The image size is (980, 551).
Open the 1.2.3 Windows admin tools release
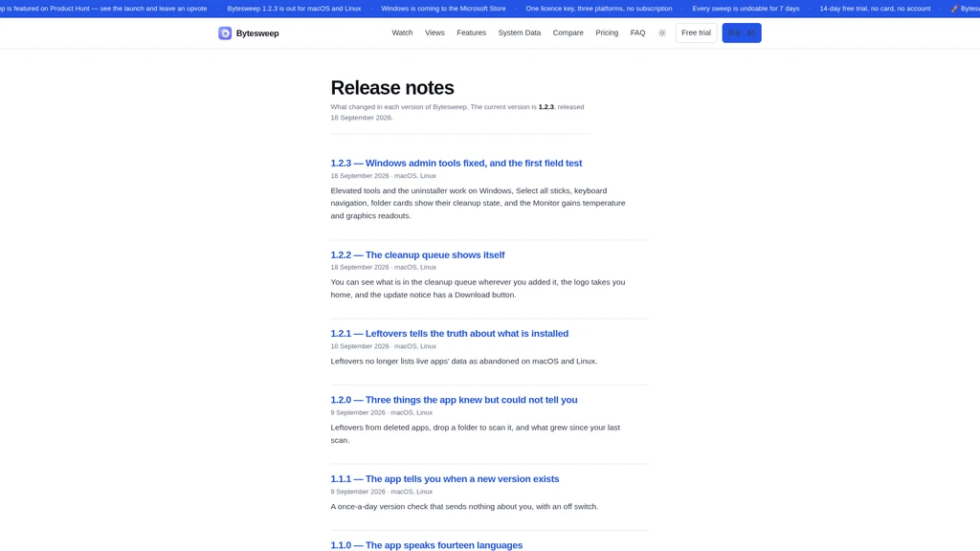(x=457, y=163)
